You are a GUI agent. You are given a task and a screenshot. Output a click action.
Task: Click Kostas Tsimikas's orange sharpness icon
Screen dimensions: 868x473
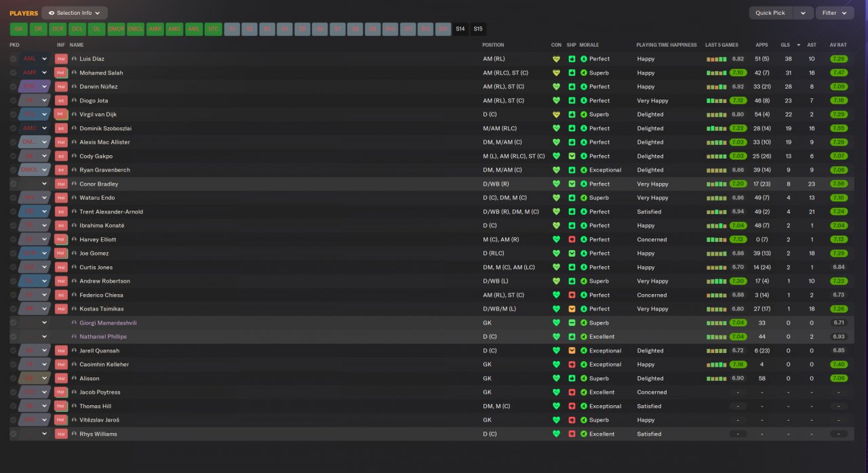coord(572,309)
